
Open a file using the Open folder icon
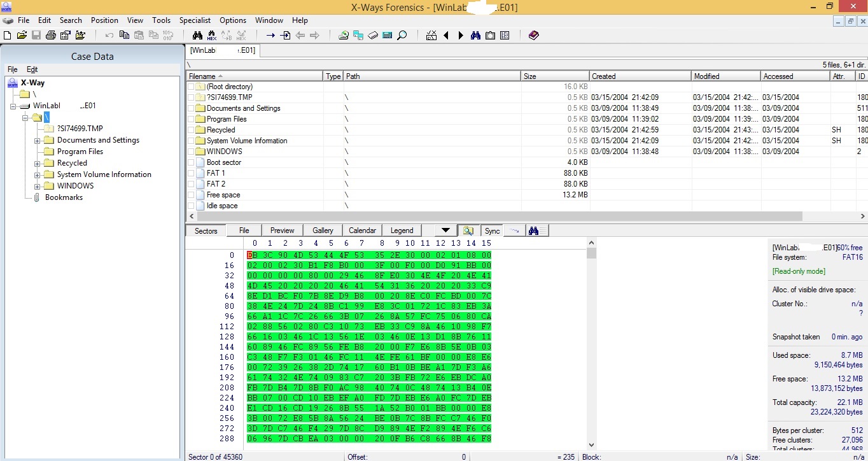coord(21,35)
